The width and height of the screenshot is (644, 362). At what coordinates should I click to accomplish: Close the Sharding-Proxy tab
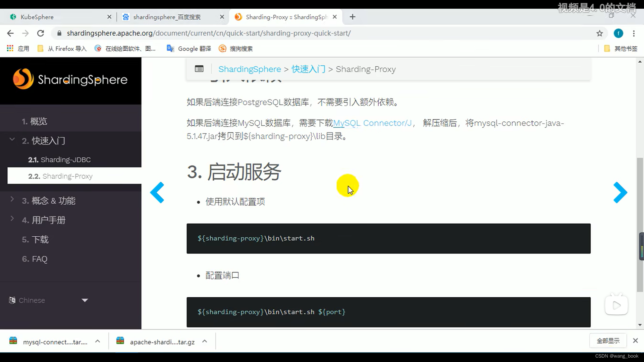pos(334,17)
